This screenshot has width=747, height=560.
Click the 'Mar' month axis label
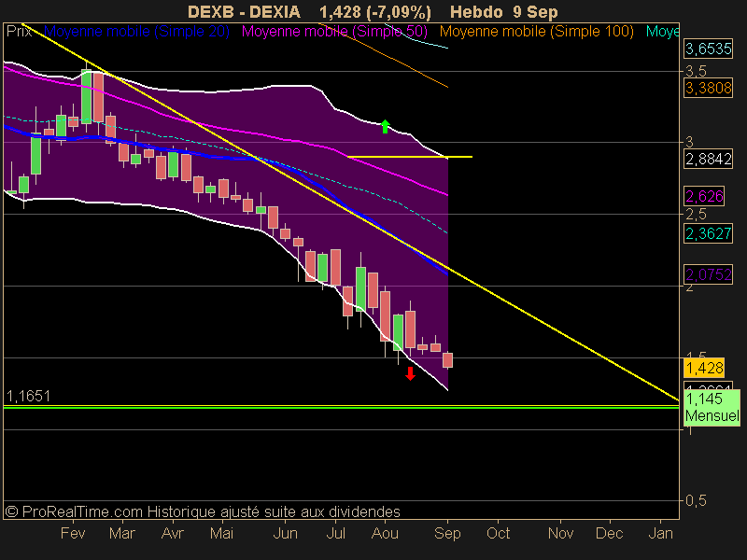pyautogui.click(x=122, y=533)
